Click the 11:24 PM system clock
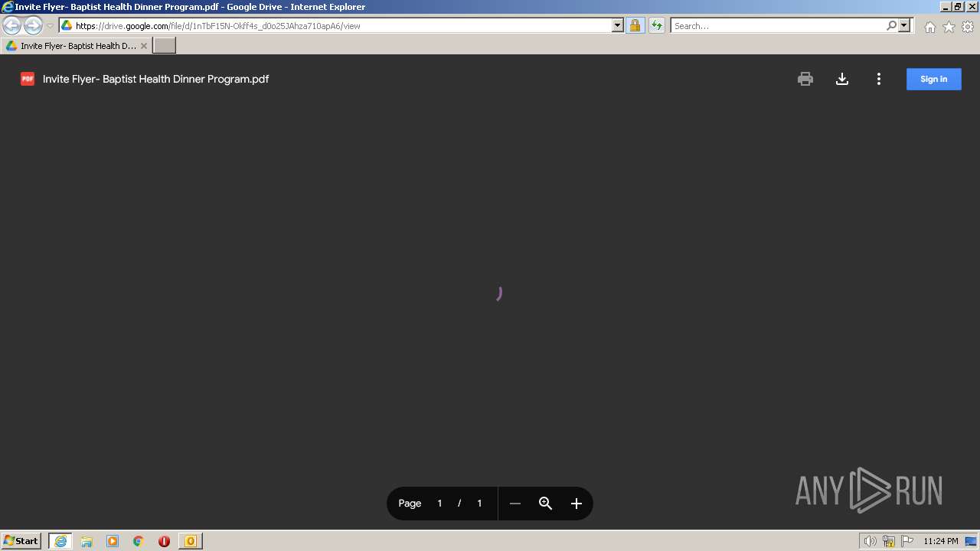This screenshot has width=980, height=551. pyautogui.click(x=940, y=541)
